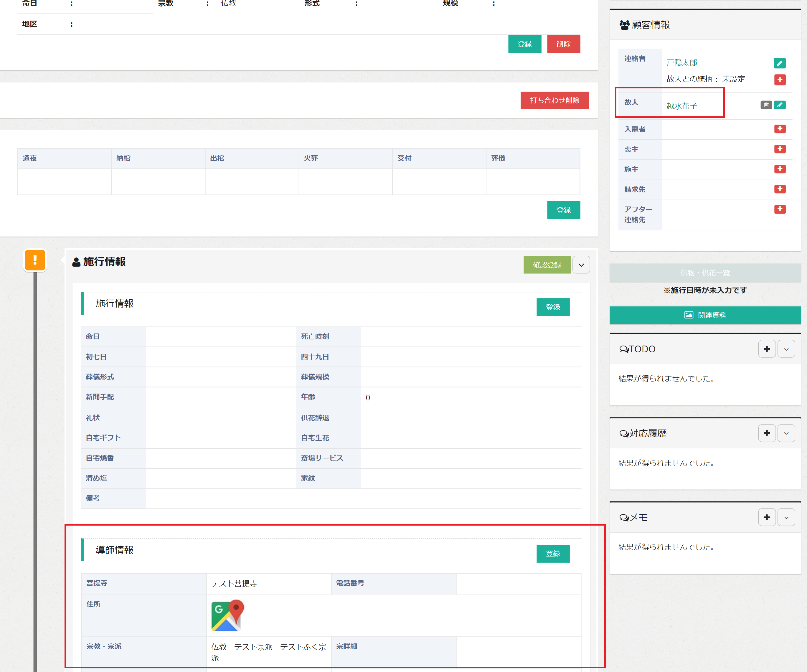The height and width of the screenshot is (672, 807).
Task: Open the 戸隠太郎 contact link
Action: (x=681, y=63)
